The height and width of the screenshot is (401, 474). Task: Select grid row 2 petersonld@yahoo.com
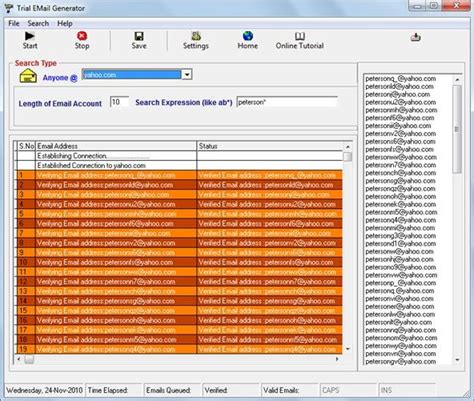point(180,185)
